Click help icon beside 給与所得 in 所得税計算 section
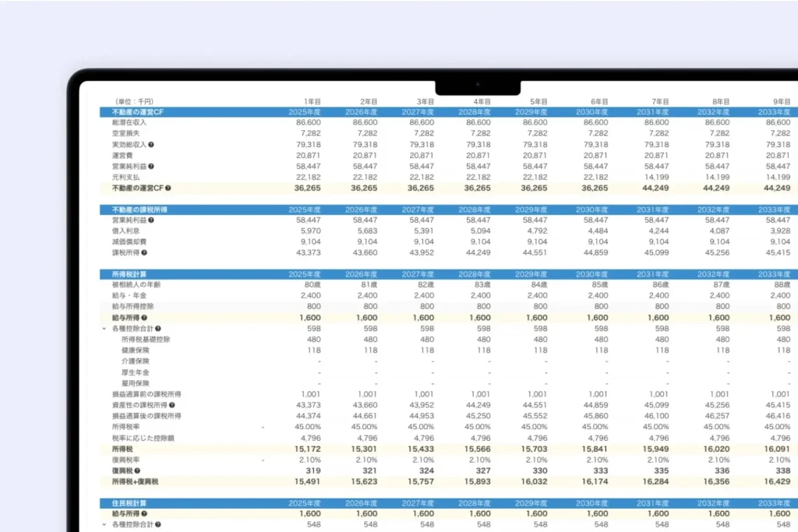The width and height of the screenshot is (798, 532). (144, 318)
